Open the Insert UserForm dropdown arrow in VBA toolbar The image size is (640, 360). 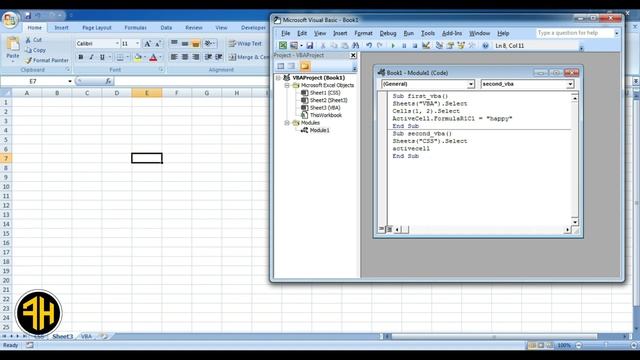[x=301, y=46]
